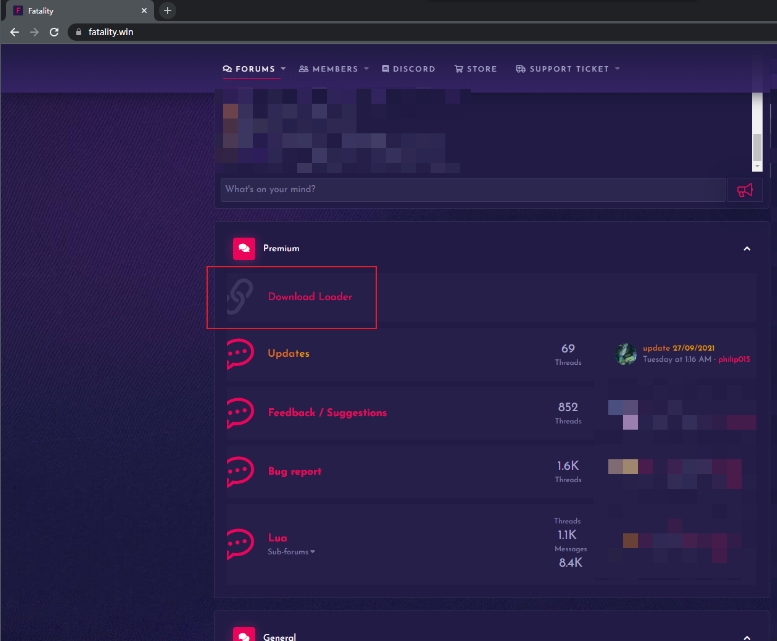Open the Download Loader link
The width and height of the screenshot is (777, 641).
pyautogui.click(x=310, y=297)
